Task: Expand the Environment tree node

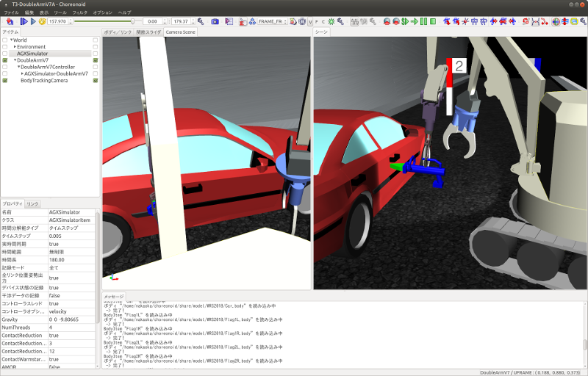Action: coord(15,47)
